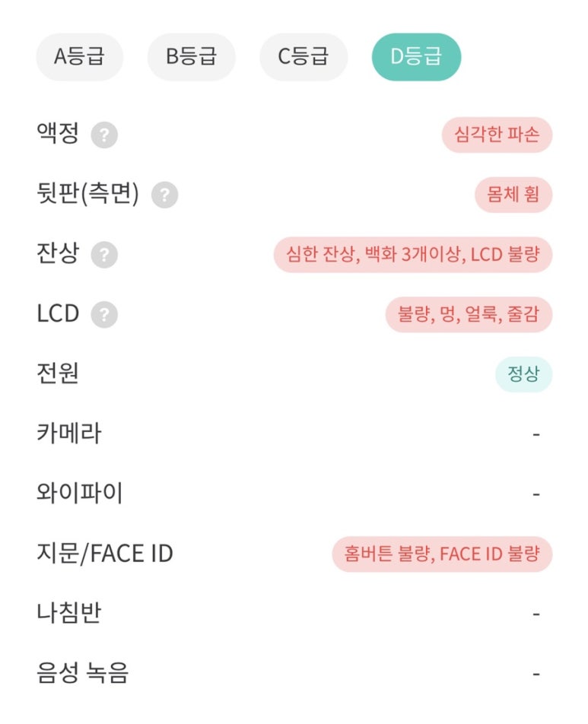Viewport: 588px width, 724px height.
Task: Click the 카메라 row label
Action: click(68, 433)
